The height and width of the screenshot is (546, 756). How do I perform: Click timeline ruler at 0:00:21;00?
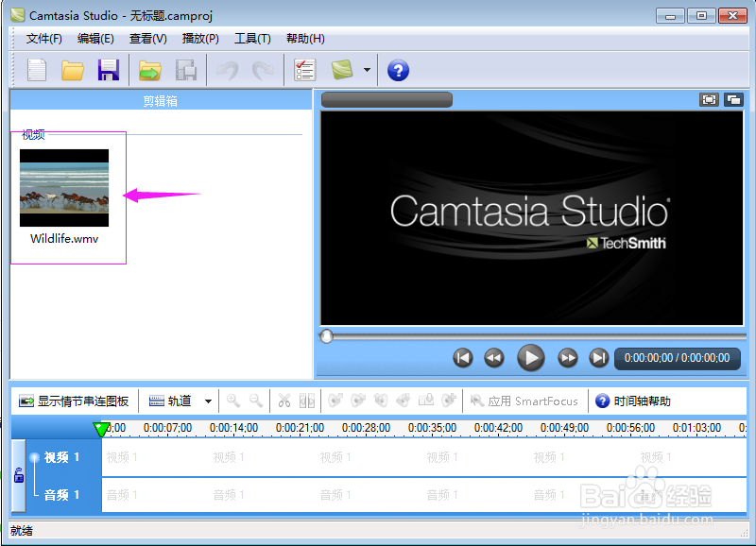(x=300, y=428)
